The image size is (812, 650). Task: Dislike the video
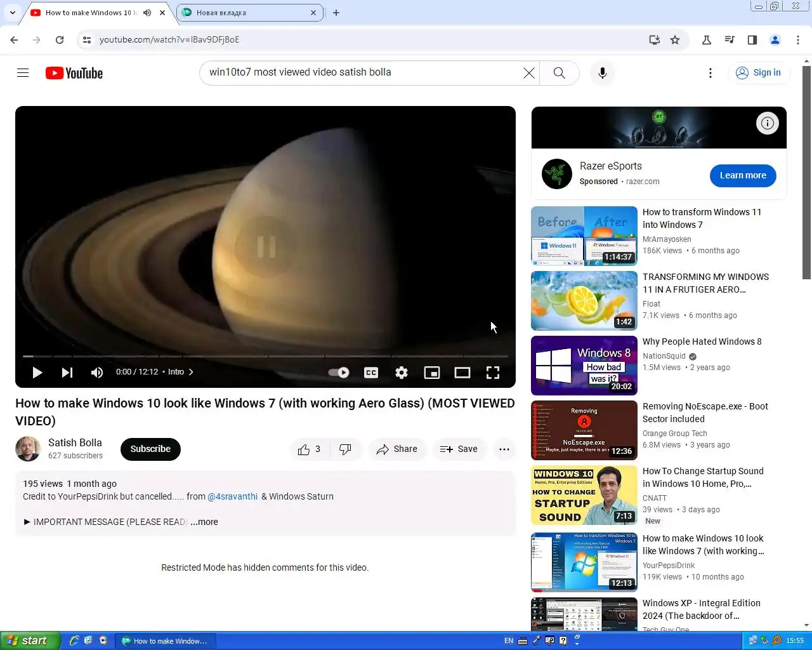click(345, 449)
